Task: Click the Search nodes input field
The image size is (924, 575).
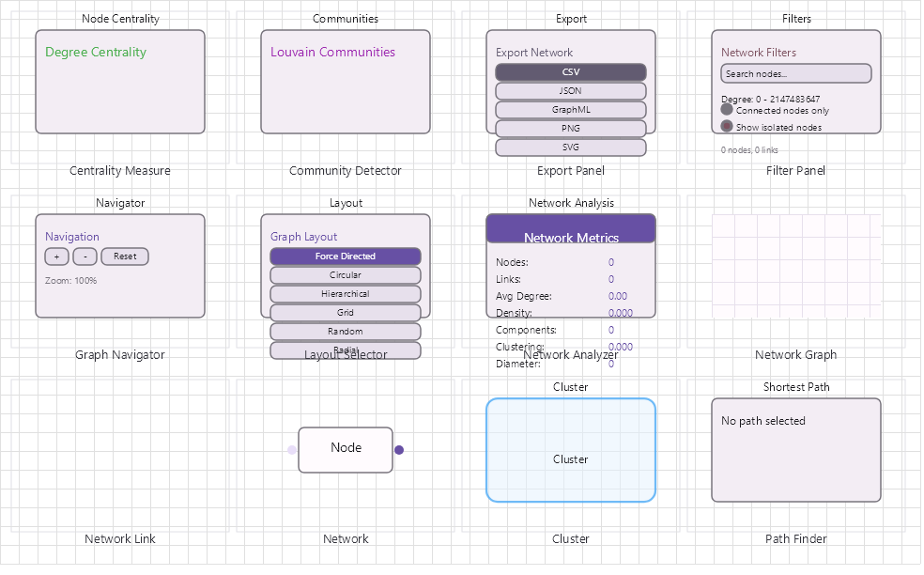Action: (795, 73)
